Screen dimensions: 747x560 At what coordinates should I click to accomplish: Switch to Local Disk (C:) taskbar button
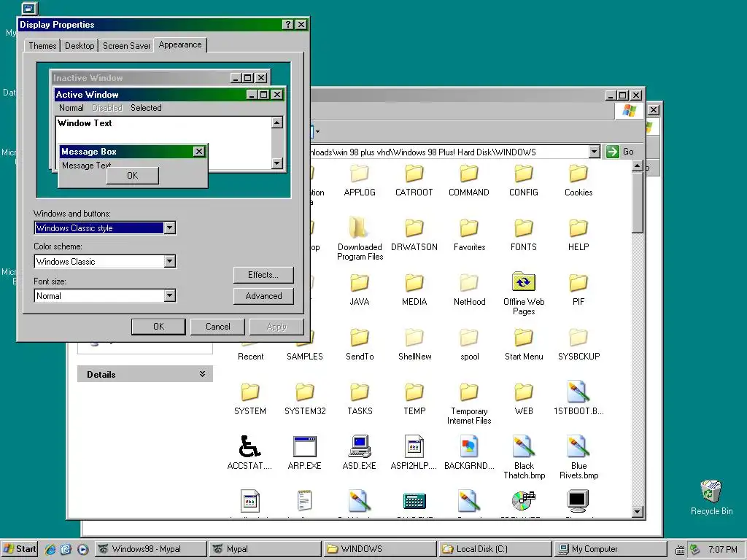(x=495, y=549)
